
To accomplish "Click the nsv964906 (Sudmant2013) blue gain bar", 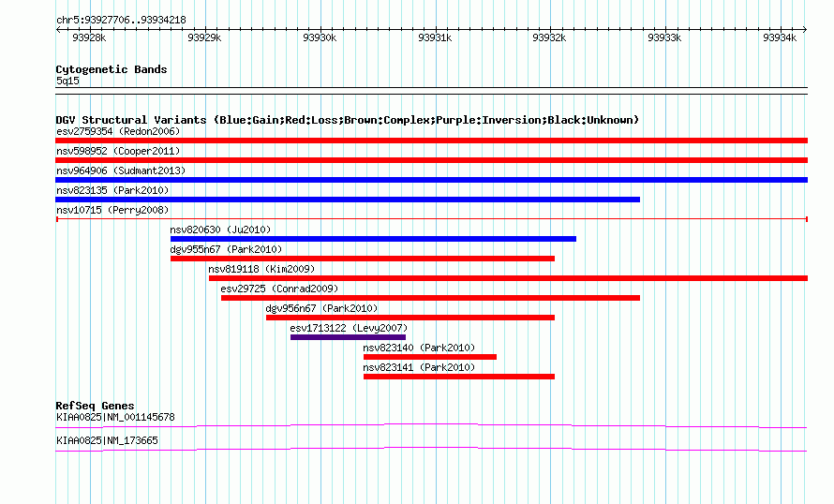I will pos(431,180).
